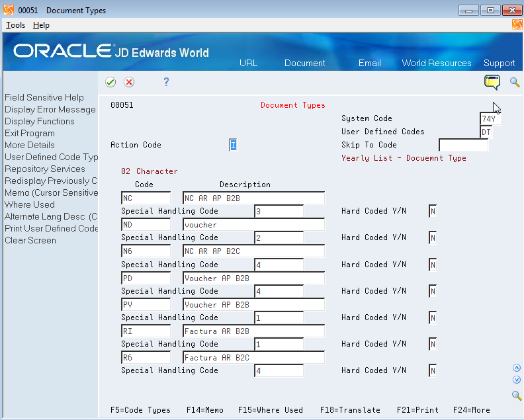Open the Support banner link

coord(500,63)
